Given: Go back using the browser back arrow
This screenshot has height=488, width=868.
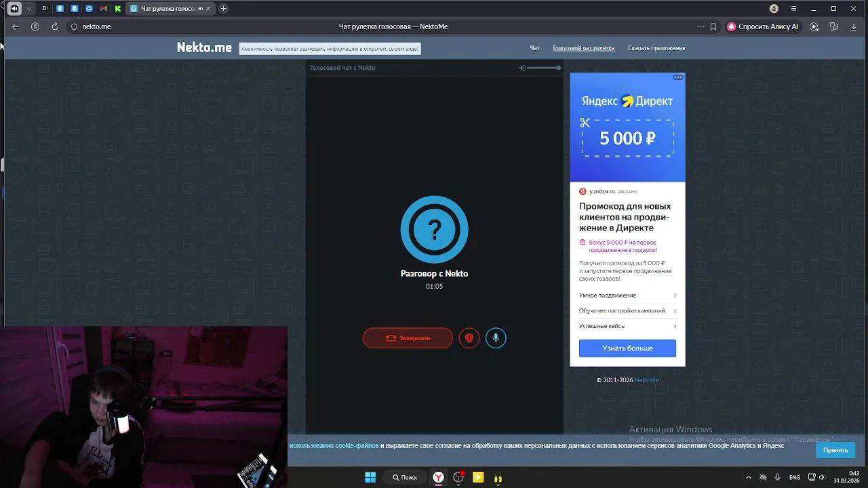Looking at the screenshot, I should [15, 26].
